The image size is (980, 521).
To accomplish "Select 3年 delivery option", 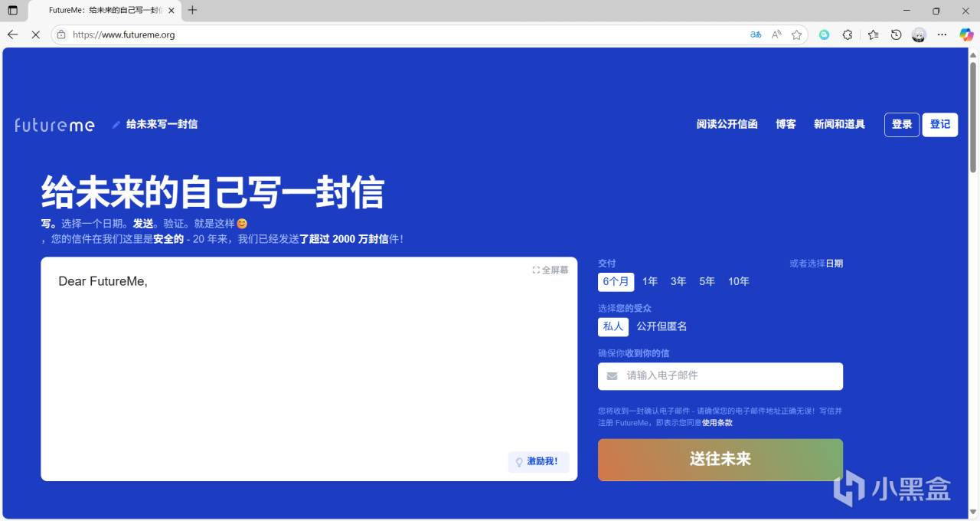I will coord(678,282).
